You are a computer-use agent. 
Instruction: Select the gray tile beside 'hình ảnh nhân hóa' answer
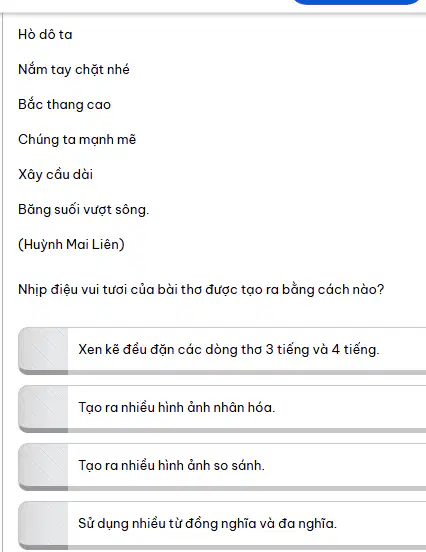pos(43,408)
